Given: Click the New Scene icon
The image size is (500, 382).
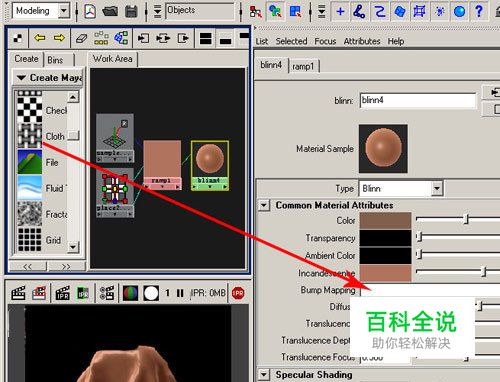Looking at the screenshot, I should [90, 12].
